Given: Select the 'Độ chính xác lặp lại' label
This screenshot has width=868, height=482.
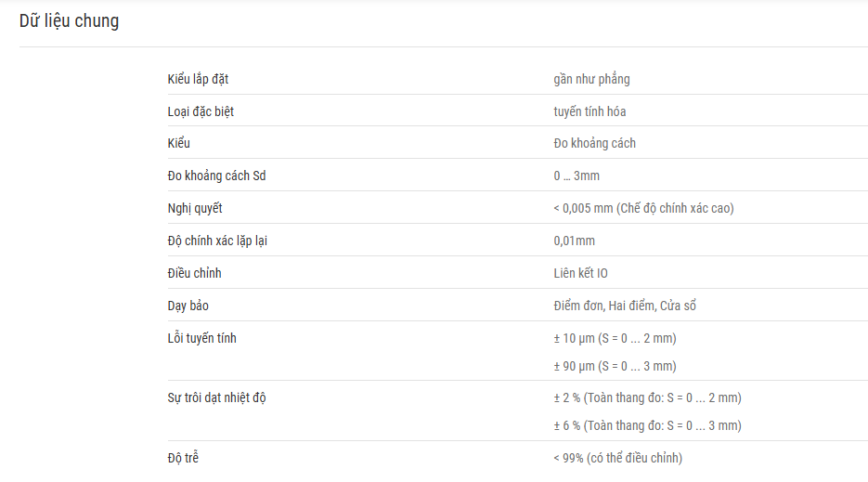Looking at the screenshot, I should point(217,241).
